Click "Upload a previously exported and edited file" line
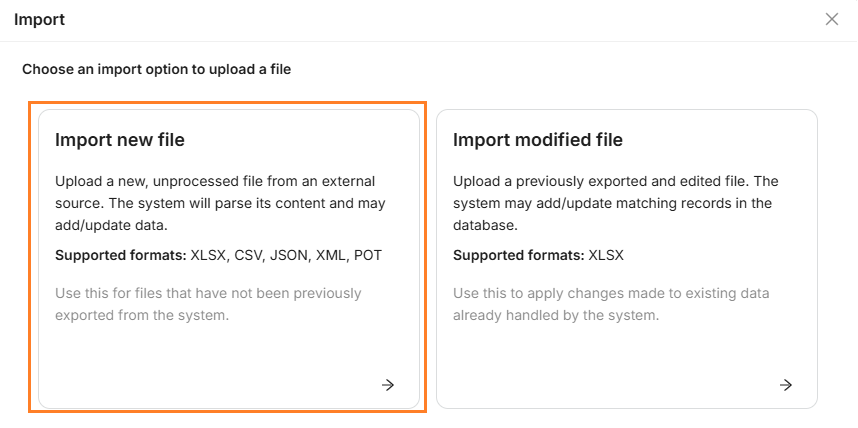858x428 pixels. 615,181
